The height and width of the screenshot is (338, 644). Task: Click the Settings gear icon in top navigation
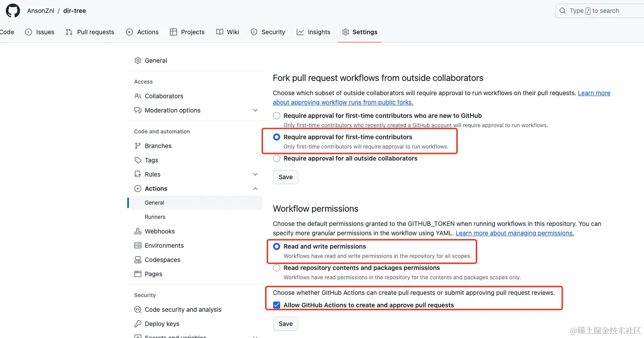(x=346, y=32)
